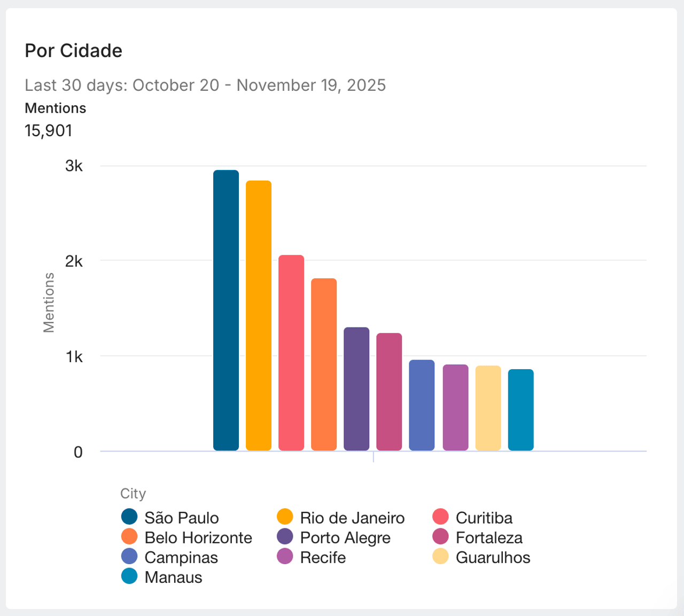
Task: Toggle Belo Horizonte legend entry text
Action: [x=198, y=537]
